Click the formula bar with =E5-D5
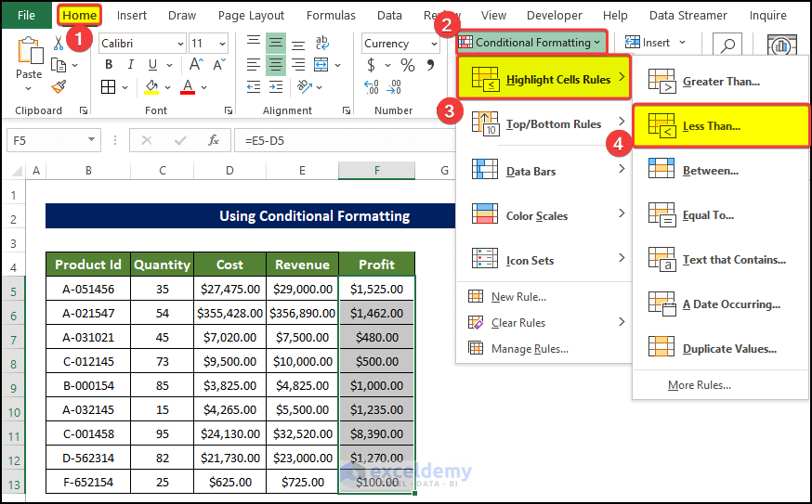This screenshot has width=812, height=504. coord(345,140)
